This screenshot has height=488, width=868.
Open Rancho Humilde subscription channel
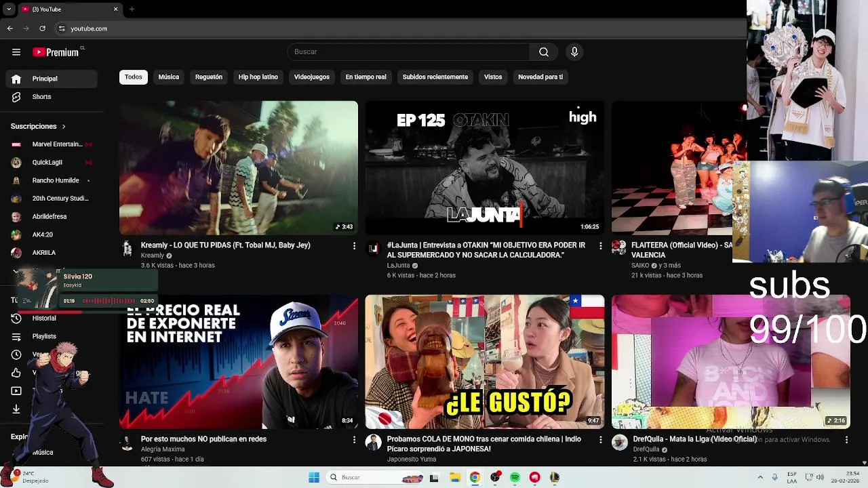click(x=52, y=180)
